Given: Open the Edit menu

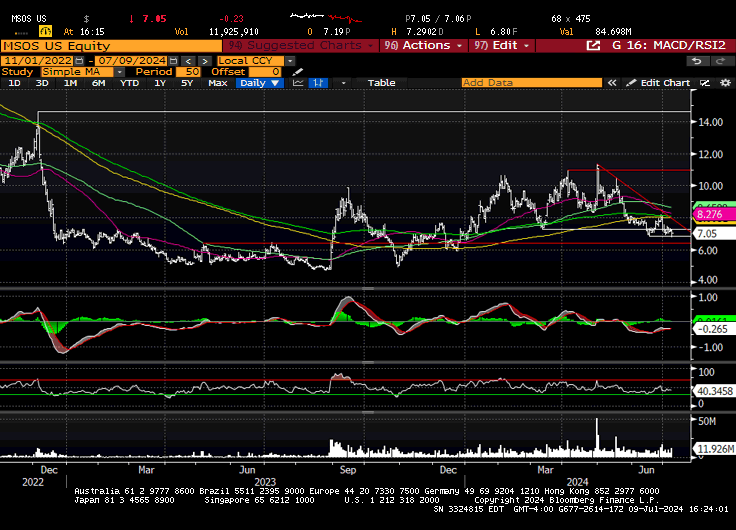Looking at the screenshot, I should tap(502, 46).
